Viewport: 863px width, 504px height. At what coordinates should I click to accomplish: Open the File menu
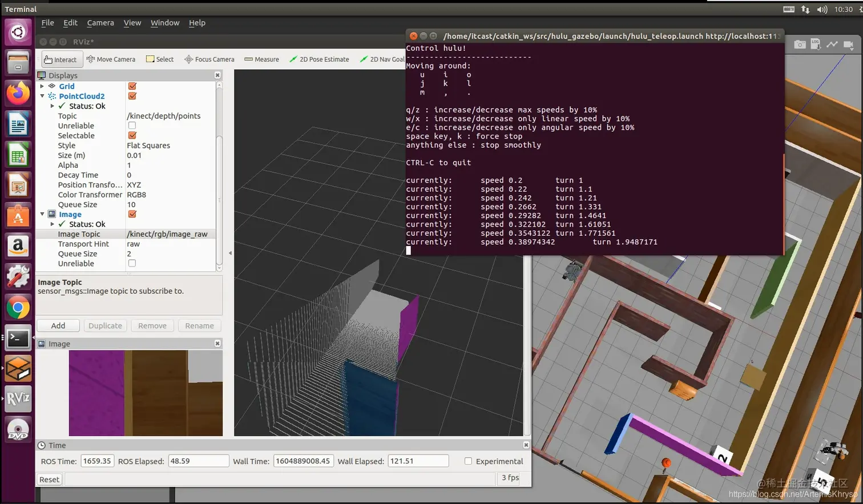48,23
